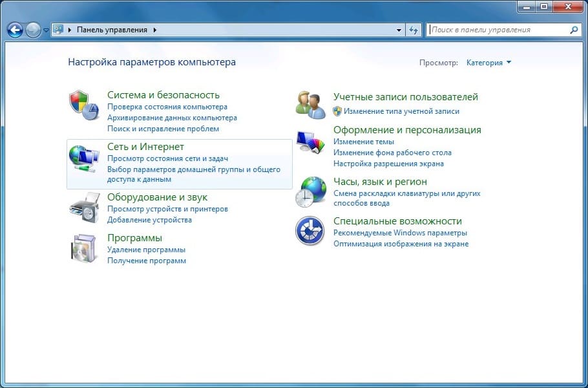
Task: Click Просмотр состояния сети и задач
Action: click(x=167, y=158)
